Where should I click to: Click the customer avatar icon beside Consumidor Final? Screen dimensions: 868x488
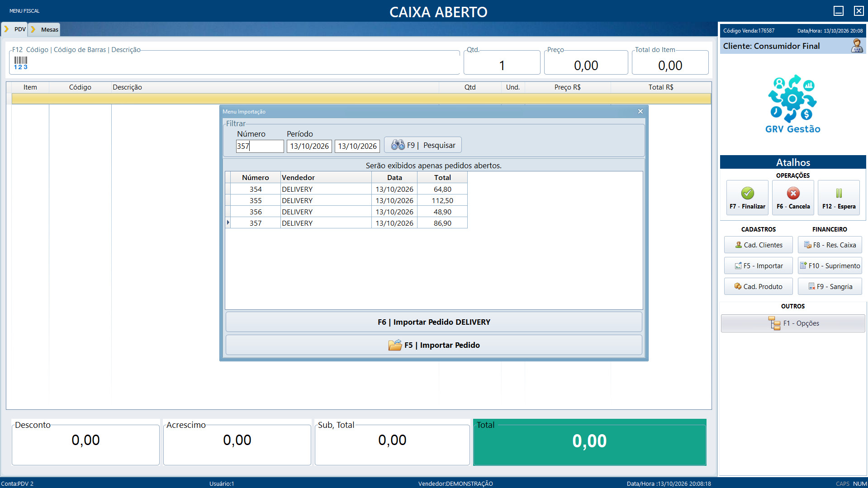tap(857, 46)
